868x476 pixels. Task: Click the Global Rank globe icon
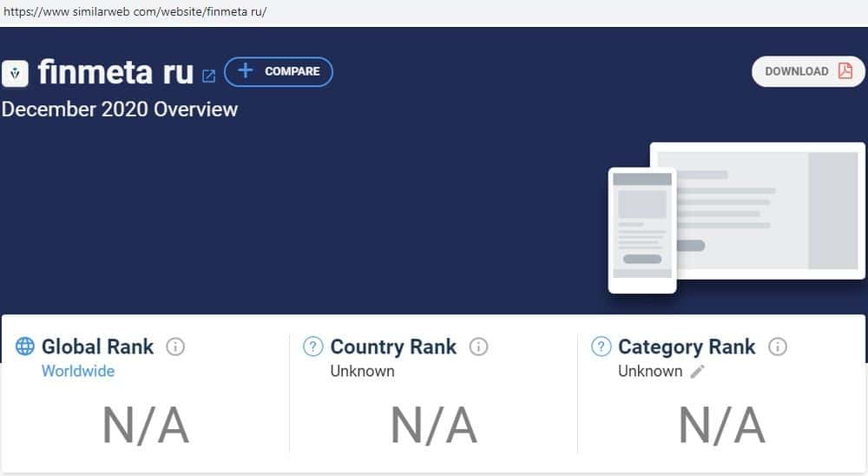(25, 346)
